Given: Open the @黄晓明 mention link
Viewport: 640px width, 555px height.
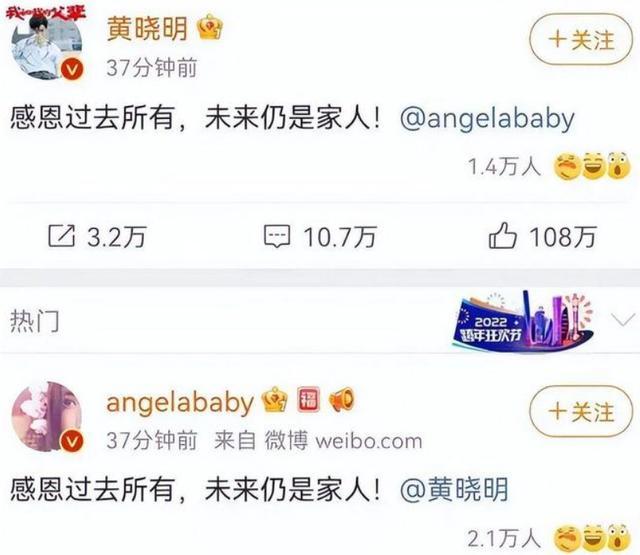Looking at the screenshot, I should pyautogui.click(x=454, y=490).
